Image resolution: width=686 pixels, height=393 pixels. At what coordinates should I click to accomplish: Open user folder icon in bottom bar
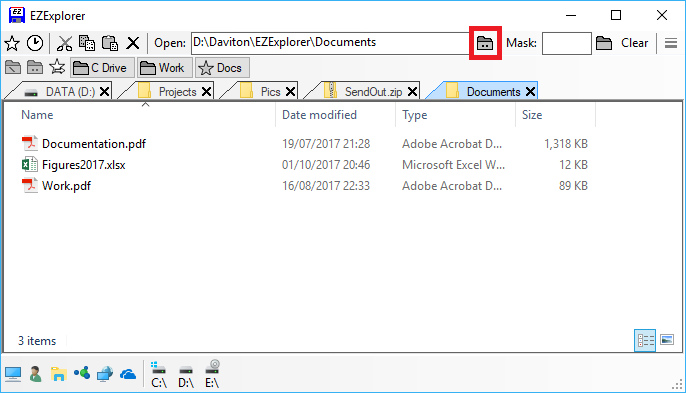click(35, 374)
